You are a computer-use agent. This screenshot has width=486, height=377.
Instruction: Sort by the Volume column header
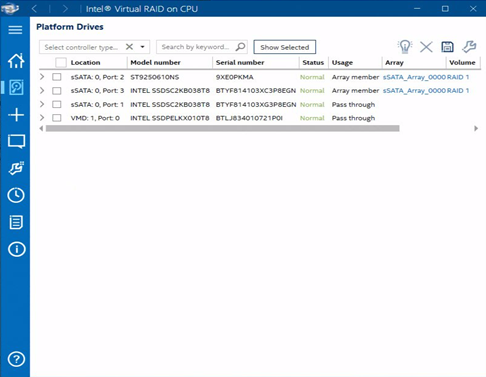click(462, 62)
